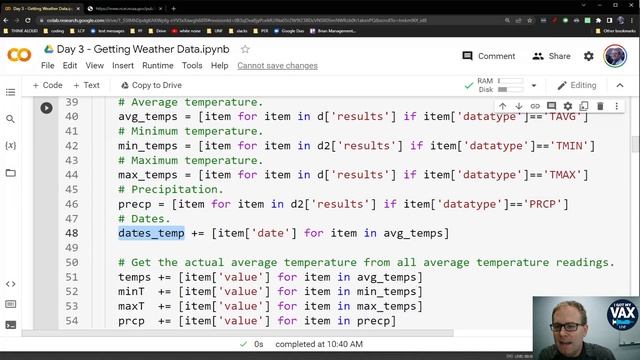Open the Insert menu
640x360 pixels.
pyautogui.click(x=123, y=66)
